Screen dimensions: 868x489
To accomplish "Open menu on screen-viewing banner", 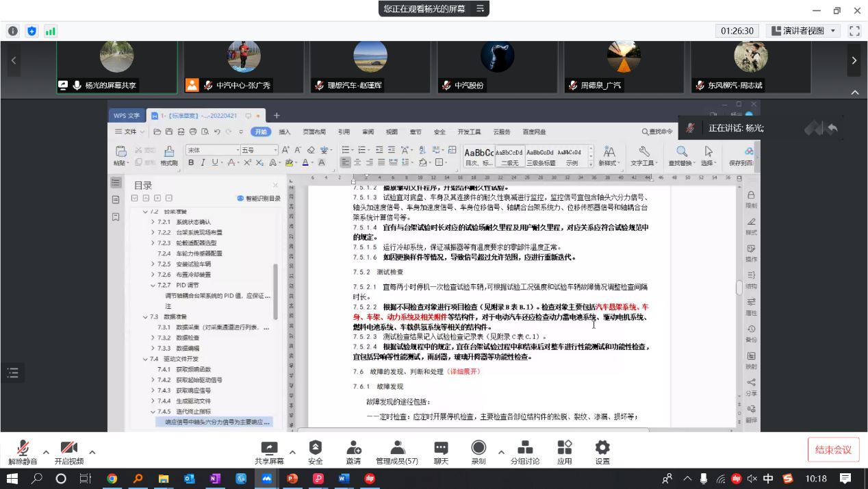I will pyautogui.click(x=480, y=9).
